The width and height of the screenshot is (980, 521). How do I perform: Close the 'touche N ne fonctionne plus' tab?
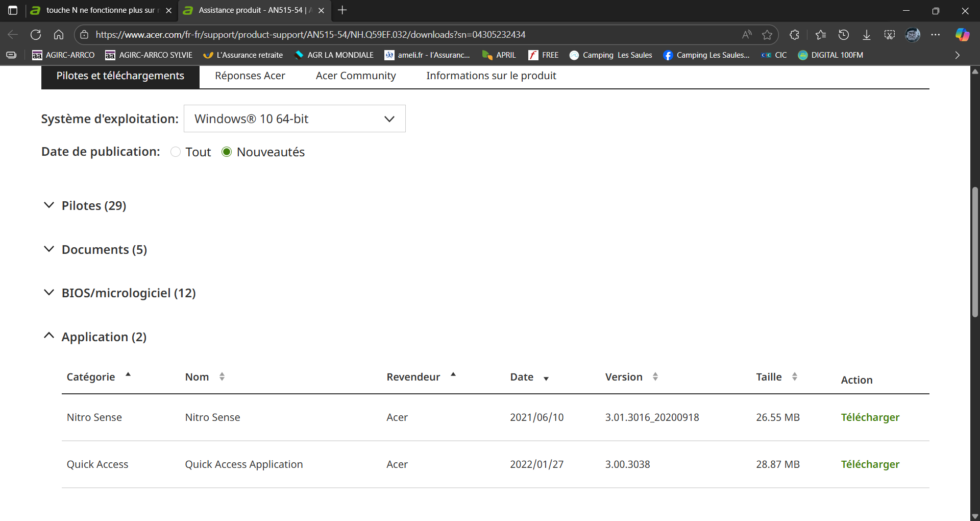[168, 10]
